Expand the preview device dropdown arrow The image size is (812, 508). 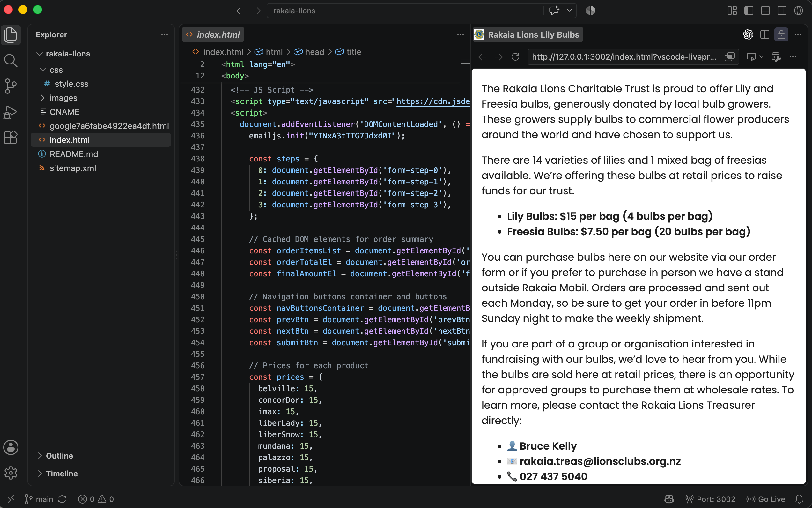coord(762,57)
